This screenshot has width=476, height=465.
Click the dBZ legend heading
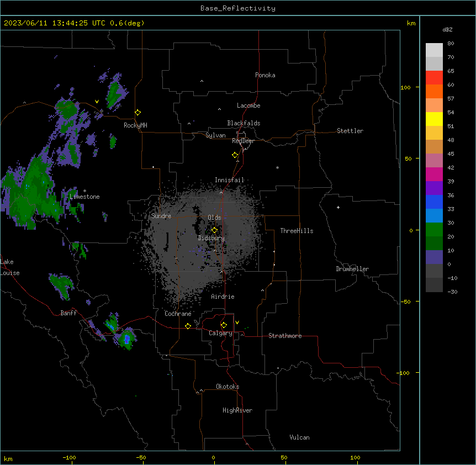(x=447, y=29)
